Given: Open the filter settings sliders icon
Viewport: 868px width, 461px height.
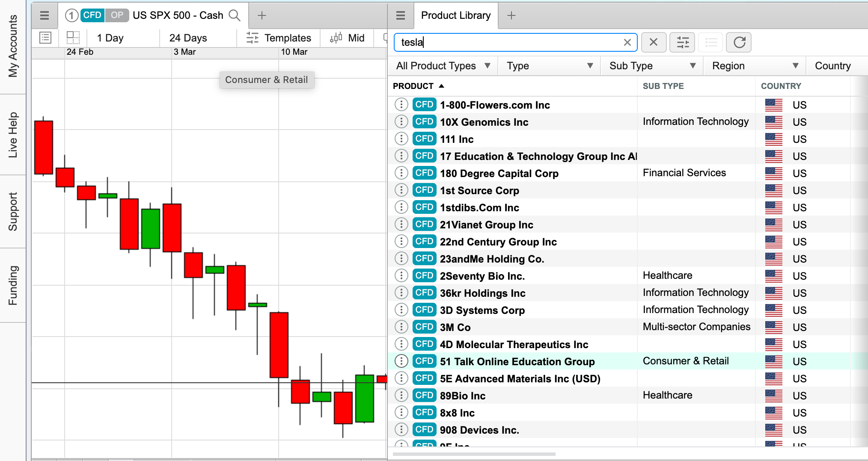Looking at the screenshot, I should (682, 42).
